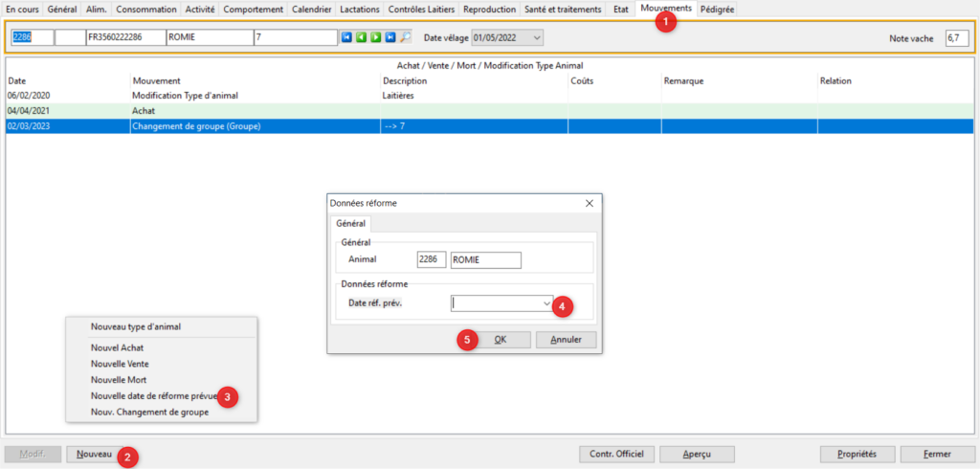
Task: Click Annuler in the dialog
Action: pos(567,340)
